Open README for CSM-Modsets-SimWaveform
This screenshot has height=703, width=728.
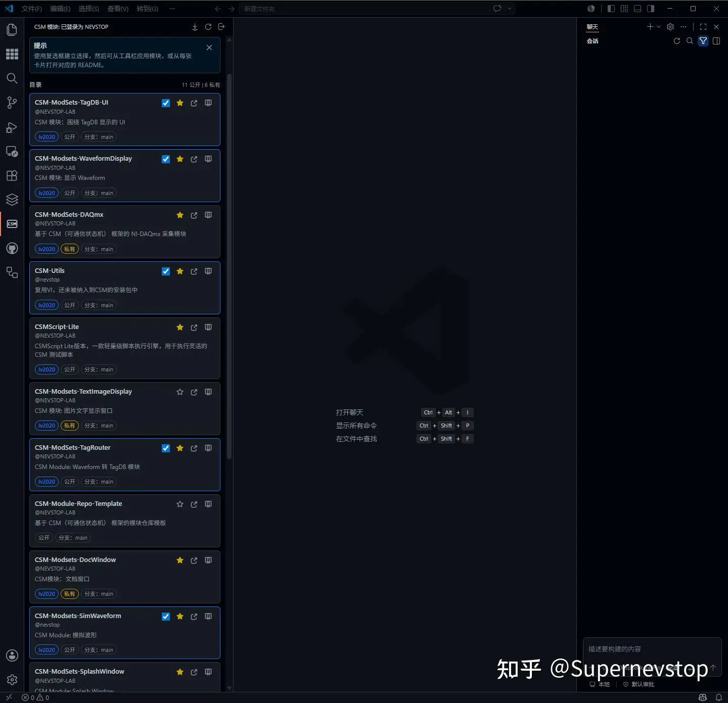click(208, 617)
